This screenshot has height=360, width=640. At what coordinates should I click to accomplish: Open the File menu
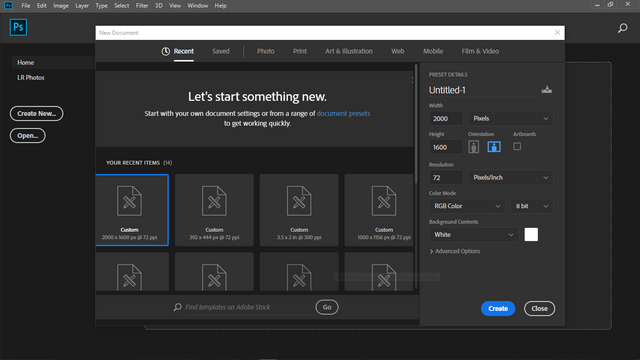point(26,6)
